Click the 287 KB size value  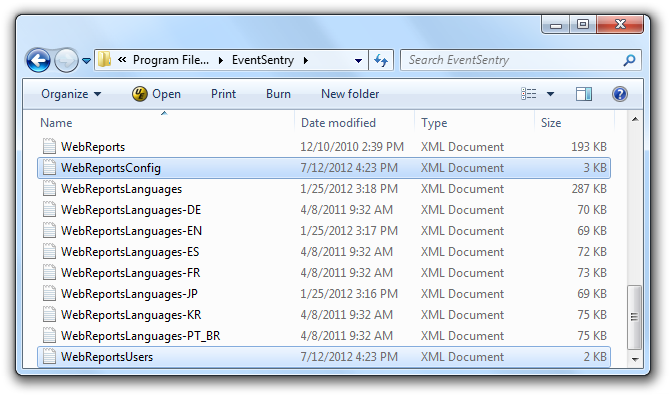pos(589,189)
